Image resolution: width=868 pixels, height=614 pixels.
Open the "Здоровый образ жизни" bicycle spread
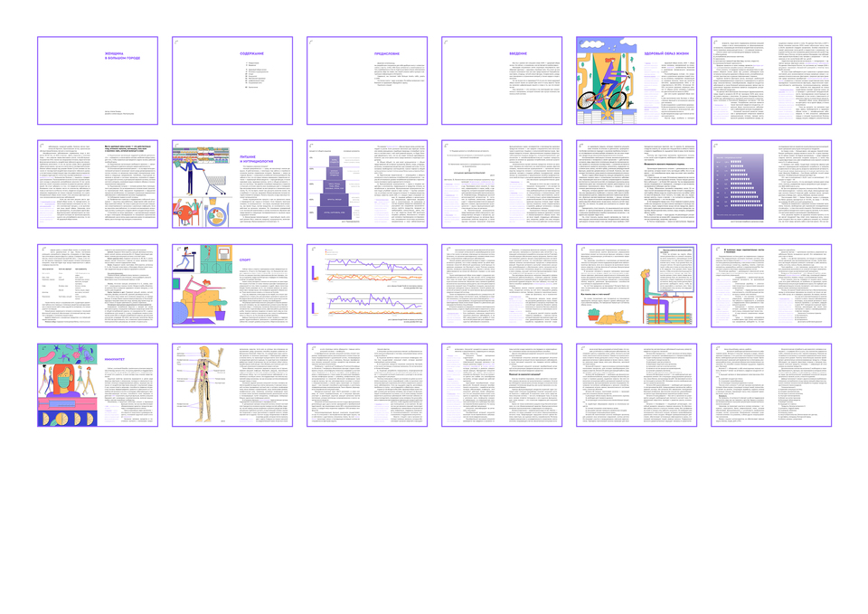tap(637, 80)
